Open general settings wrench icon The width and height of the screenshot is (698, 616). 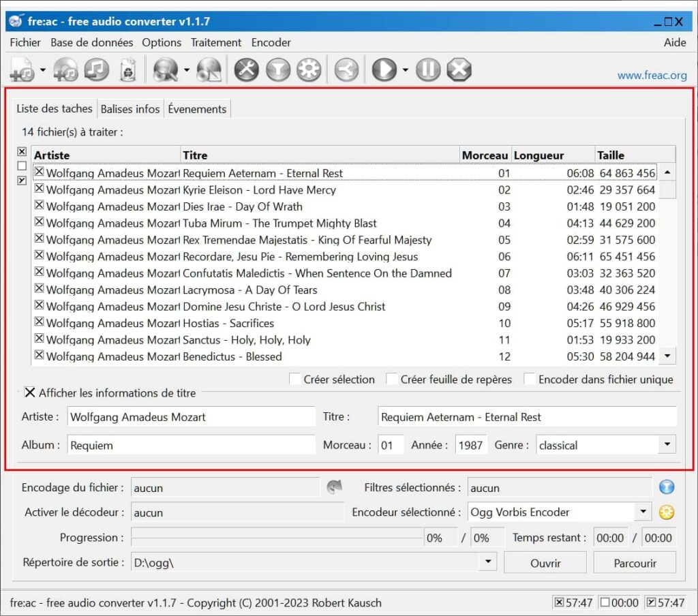coord(247,70)
